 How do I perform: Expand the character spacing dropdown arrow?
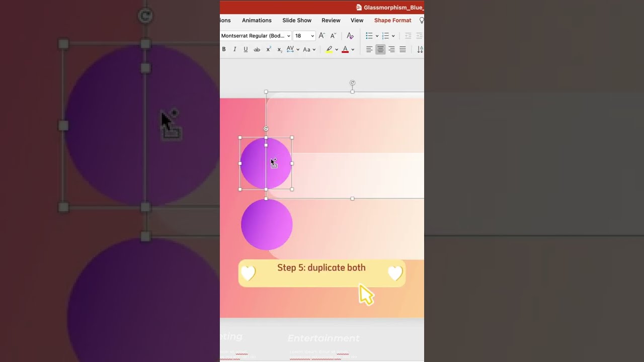[298, 49]
